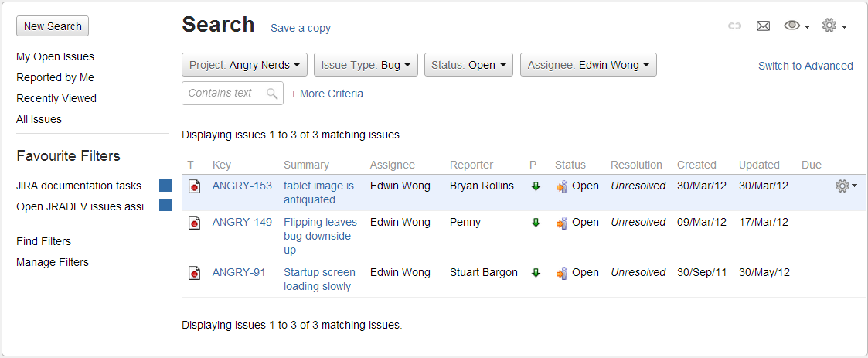Open Recently Viewed filter in sidebar
The width and height of the screenshot is (868, 358).
point(56,98)
